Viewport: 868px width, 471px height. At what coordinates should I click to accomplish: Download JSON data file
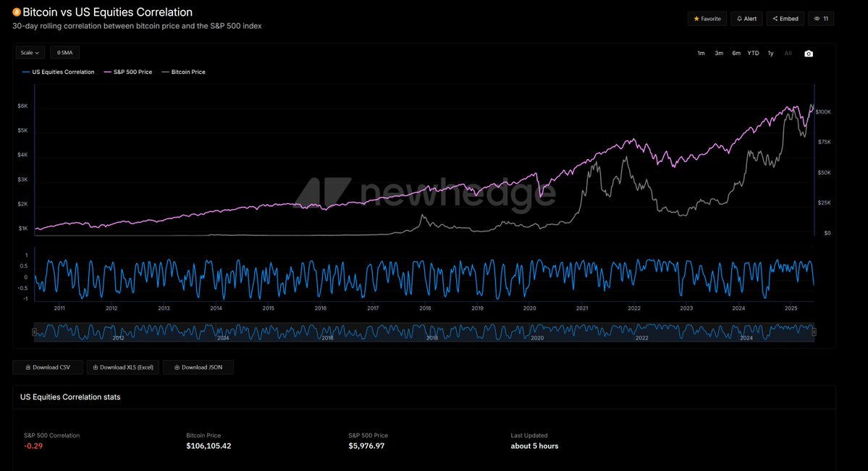[x=198, y=368]
